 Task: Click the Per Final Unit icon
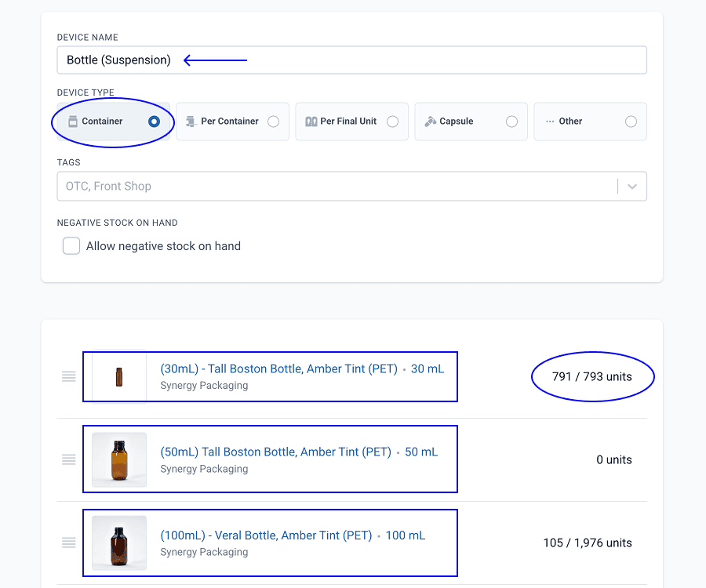tap(311, 122)
